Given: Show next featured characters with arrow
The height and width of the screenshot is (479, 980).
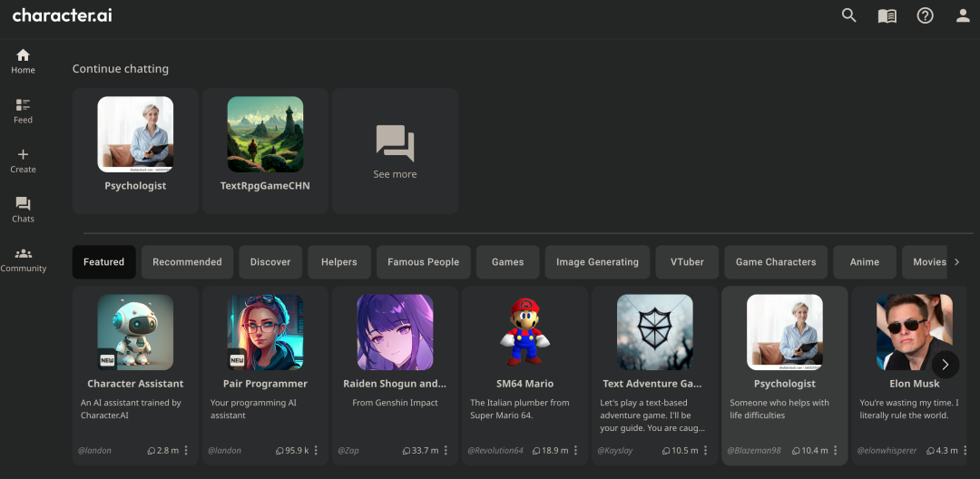Looking at the screenshot, I should click(x=945, y=364).
